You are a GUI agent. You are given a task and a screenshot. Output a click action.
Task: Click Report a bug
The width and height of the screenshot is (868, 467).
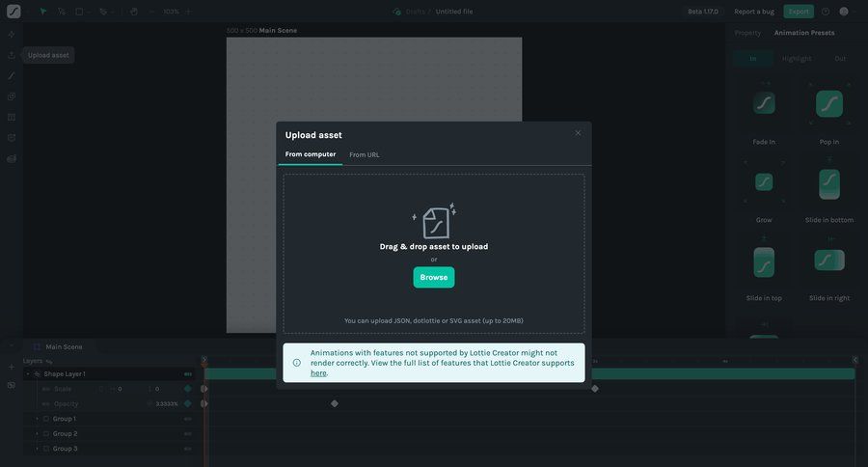754,12
